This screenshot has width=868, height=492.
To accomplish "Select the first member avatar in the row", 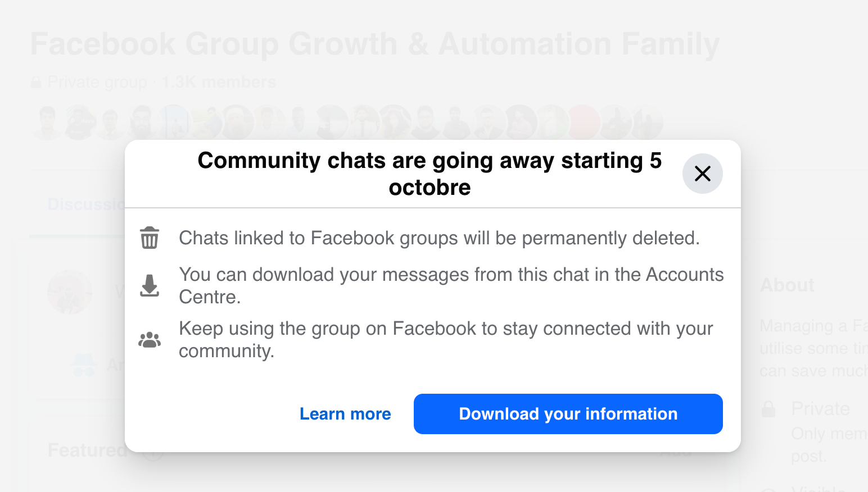I will click(47, 122).
